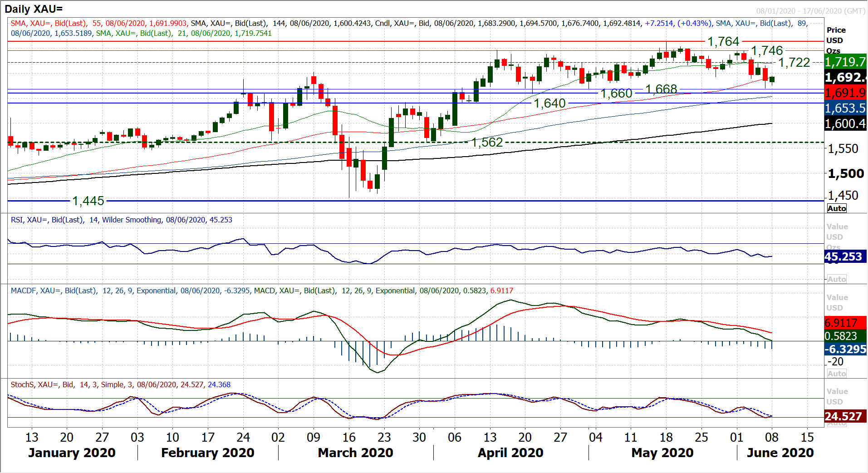This screenshot has height=473, width=868.
Task: Click the Auto button on the price panel
Action: (x=837, y=208)
